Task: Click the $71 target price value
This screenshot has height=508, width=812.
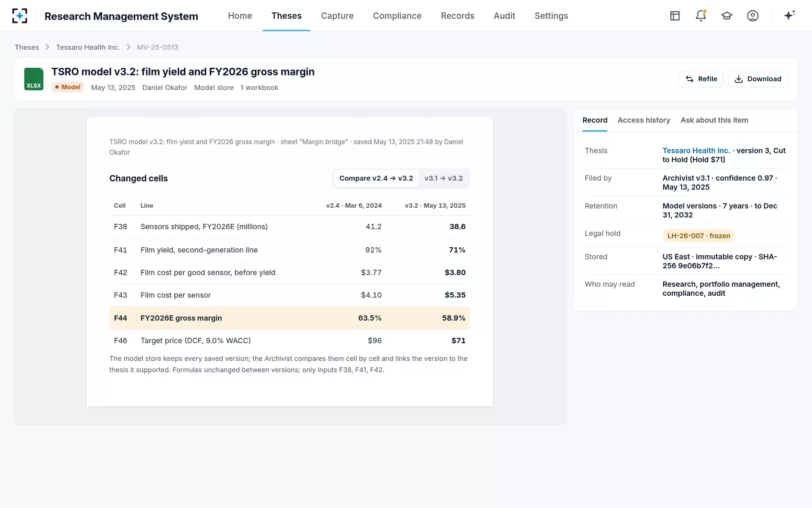Action: pyautogui.click(x=458, y=340)
